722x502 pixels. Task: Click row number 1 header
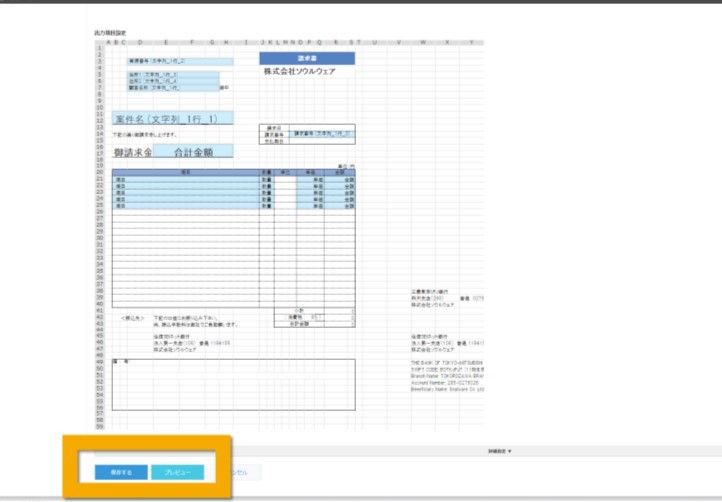[99, 48]
